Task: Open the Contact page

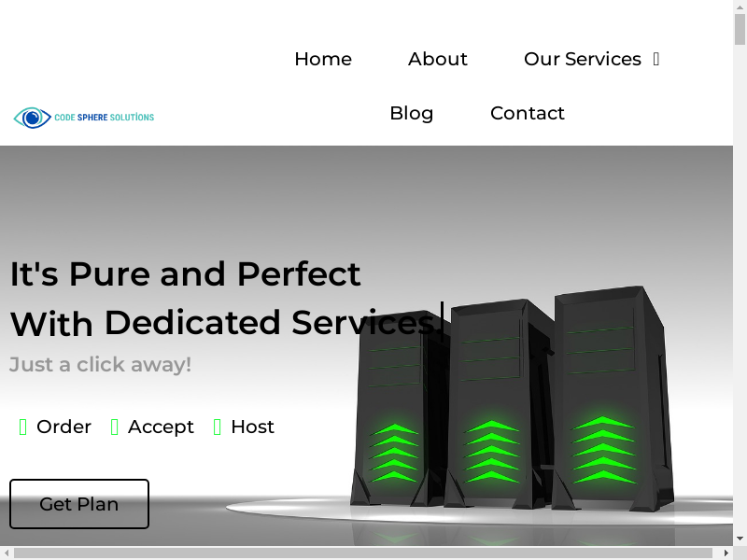Action: (528, 113)
